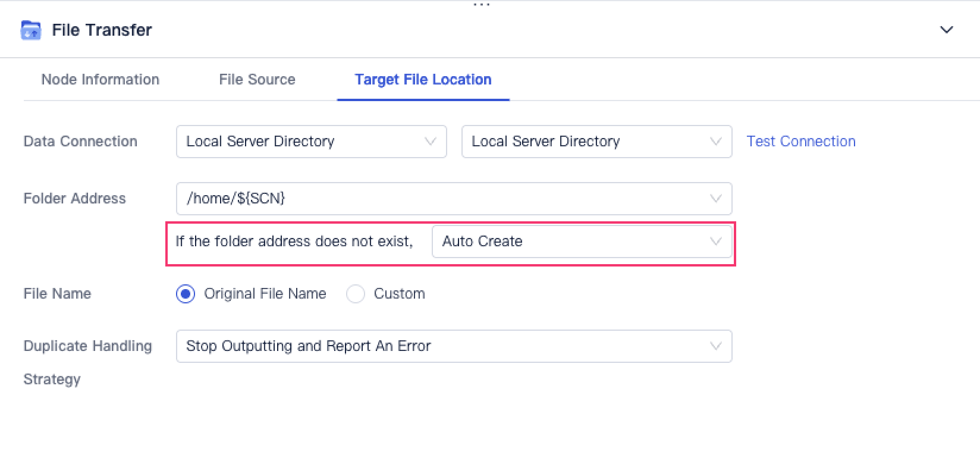The image size is (980, 464).
Task: Click the Data Connection label
Action: [80, 142]
